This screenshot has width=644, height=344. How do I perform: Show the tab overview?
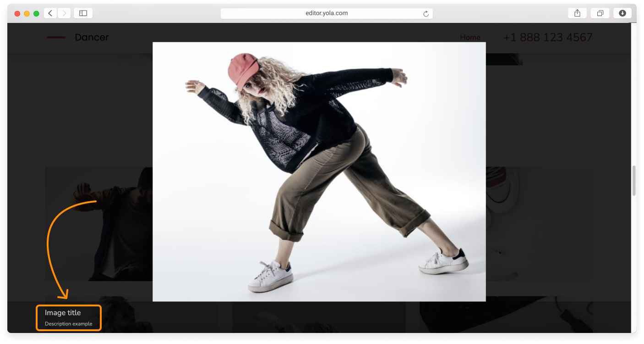600,13
